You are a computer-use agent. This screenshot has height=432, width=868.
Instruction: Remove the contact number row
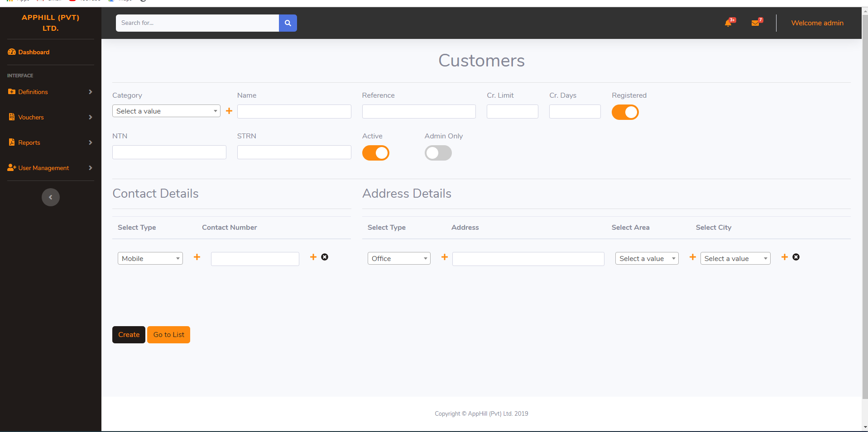click(x=325, y=257)
